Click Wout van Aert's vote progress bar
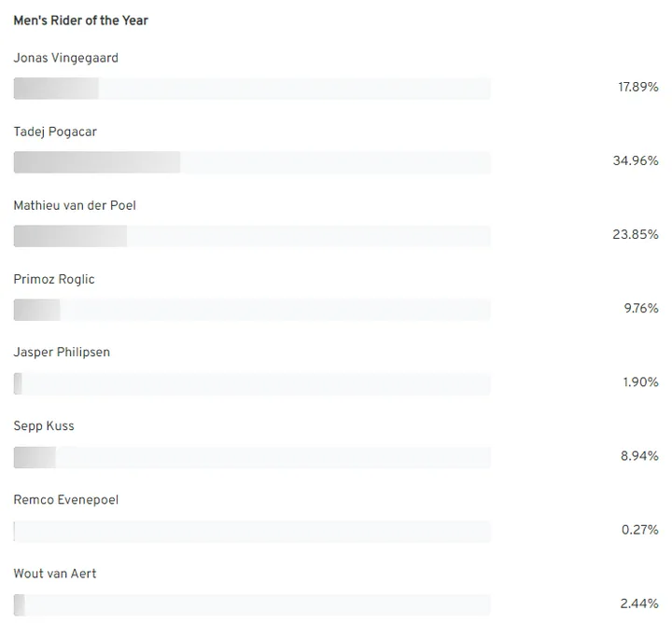The height and width of the screenshot is (638, 672). [252, 604]
